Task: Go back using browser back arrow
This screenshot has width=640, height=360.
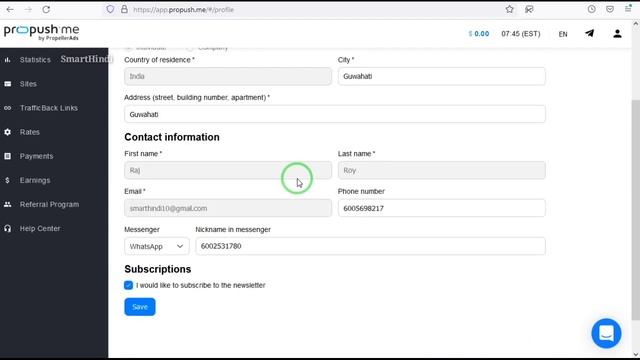Action: pos(10,9)
